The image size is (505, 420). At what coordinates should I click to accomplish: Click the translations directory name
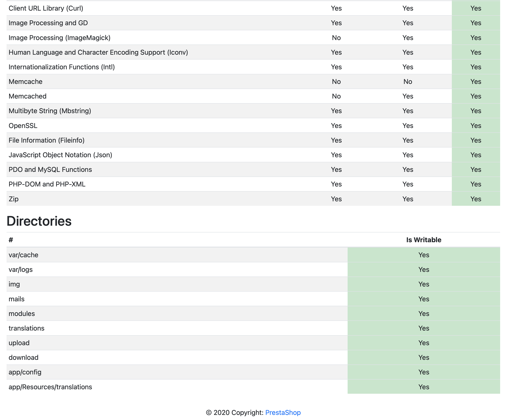(x=26, y=328)
